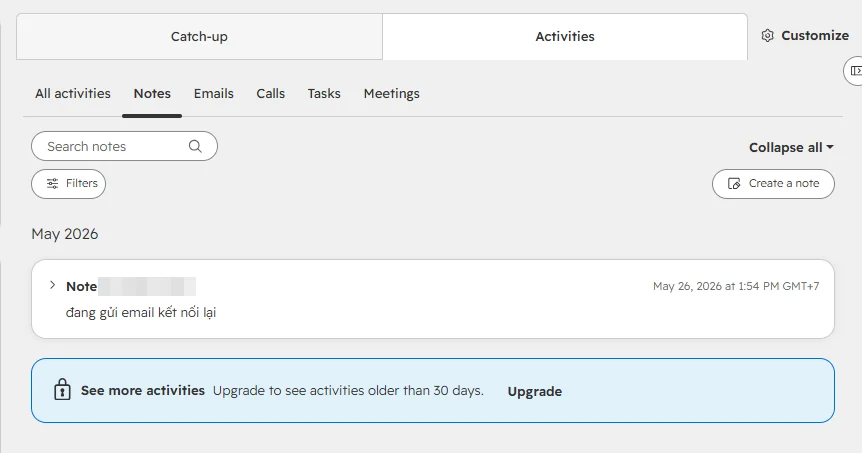Screen dimensions: 862x453
Task: Switch to the Catch-up tab
Action: tap(199, 37)
